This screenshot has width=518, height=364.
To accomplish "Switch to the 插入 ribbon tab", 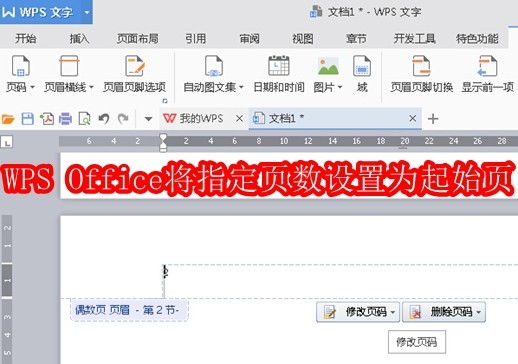I will (79, 39).
